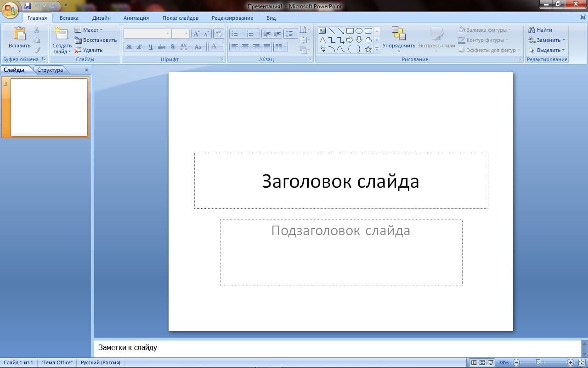The height and width of the screenshot is (368, 588).
Task: Select the right block arrow shape
Action: pos(350,40)
